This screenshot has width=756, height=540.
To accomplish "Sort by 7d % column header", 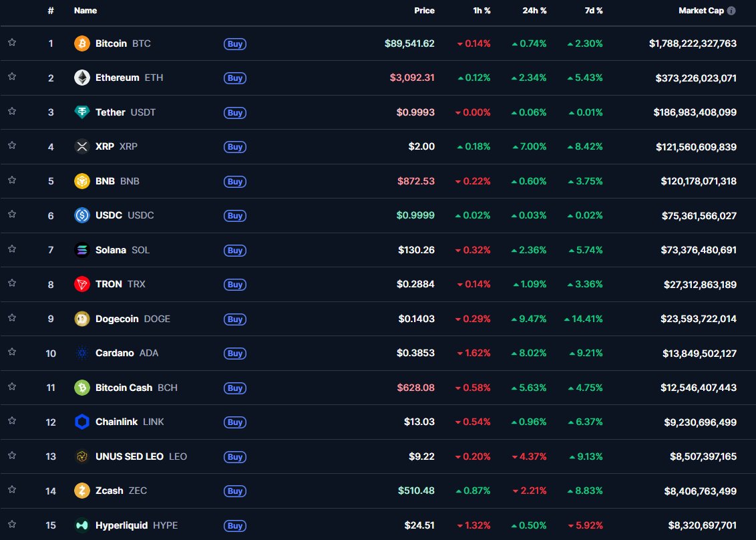I will click(594, 11).
